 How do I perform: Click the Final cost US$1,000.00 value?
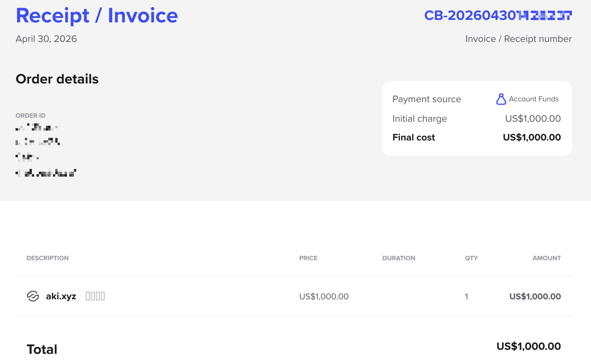532,137
